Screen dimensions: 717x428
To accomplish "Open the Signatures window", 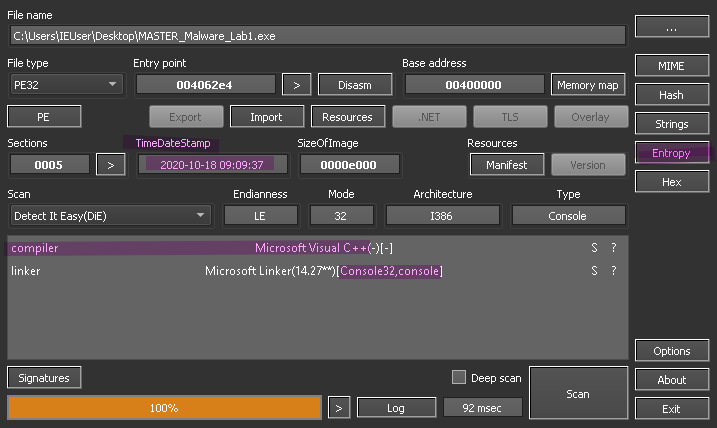I will click(x=44, y=378).
